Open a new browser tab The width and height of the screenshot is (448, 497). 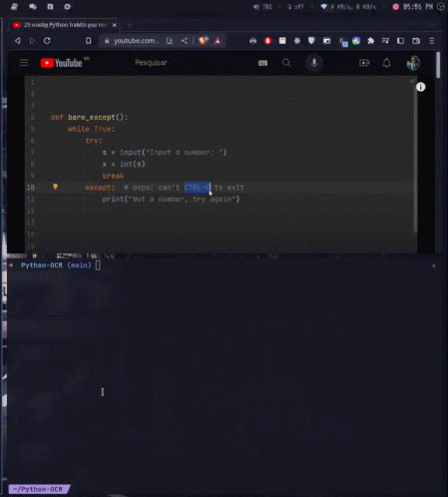(x=130, y=25)
